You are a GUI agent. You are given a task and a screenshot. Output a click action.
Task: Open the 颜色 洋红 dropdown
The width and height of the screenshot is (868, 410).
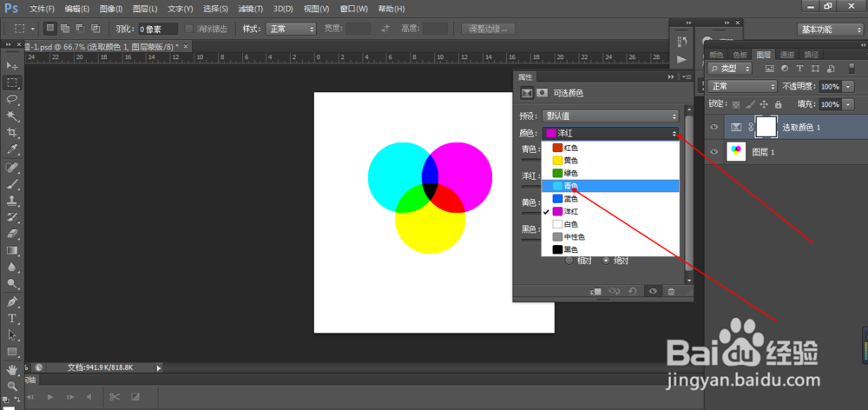pos(610,134)
